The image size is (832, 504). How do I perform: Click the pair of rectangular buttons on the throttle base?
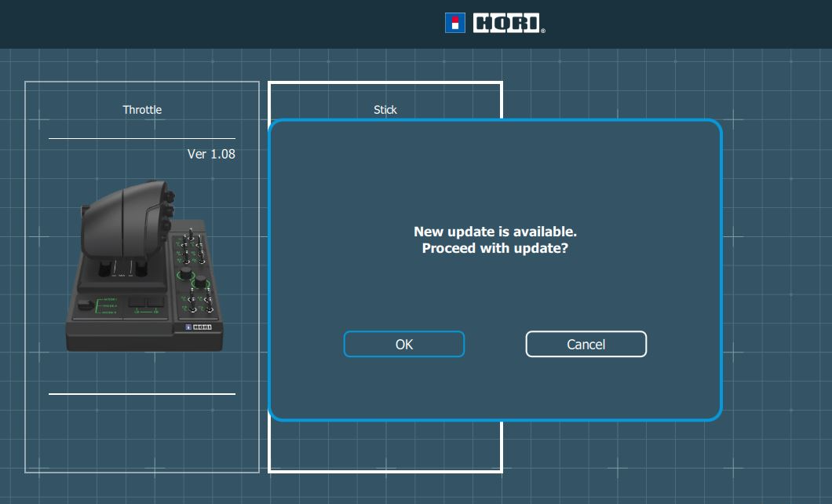click(147, 302)
